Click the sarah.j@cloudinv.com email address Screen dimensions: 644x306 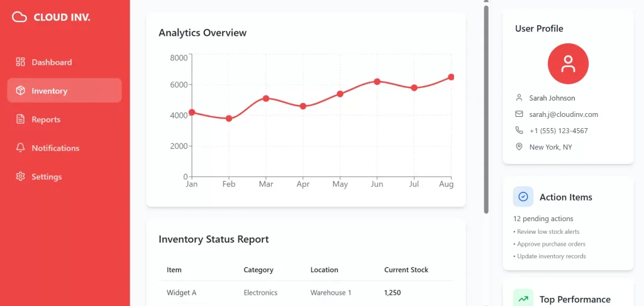click(563, 114)
